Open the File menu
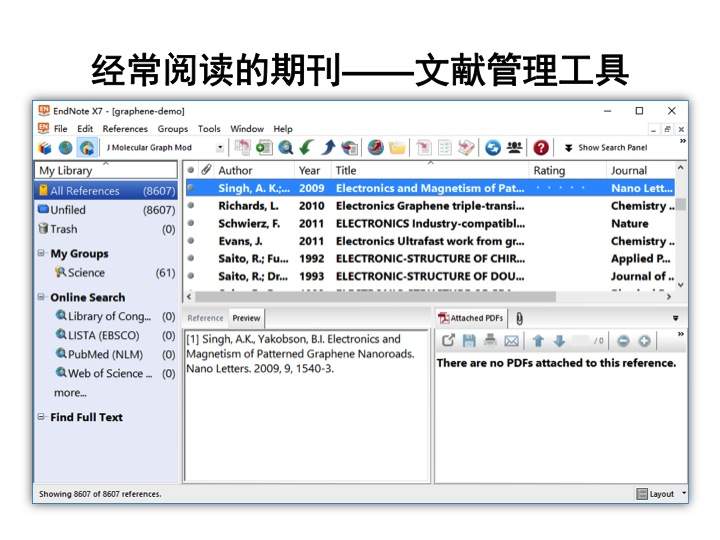The width and height of the screenshot is (720, 540). (60, 129)
